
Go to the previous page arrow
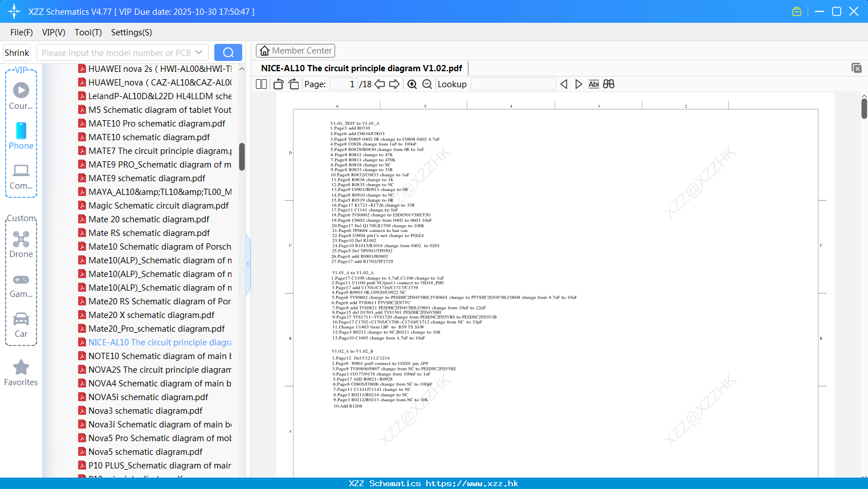click(x=380, y=84)
